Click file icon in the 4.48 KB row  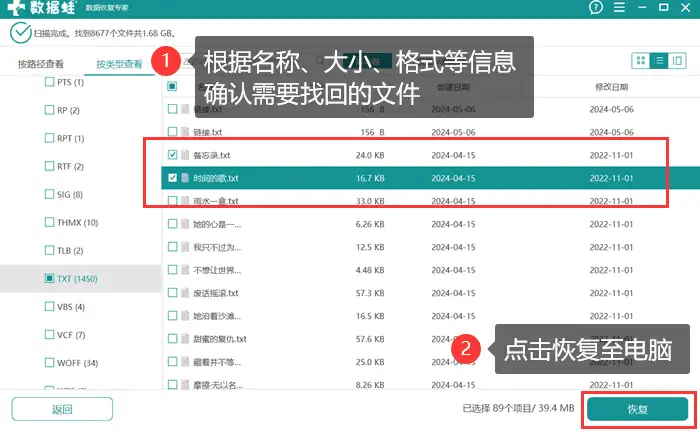[185, 270]
